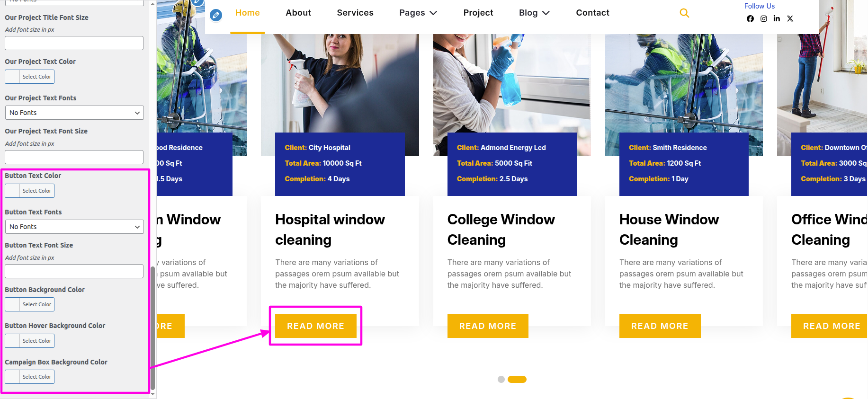Open the Facebook social icon
The width and height of the screenshot is (868, 399).
pyautogui.click(x=750, y=19)
